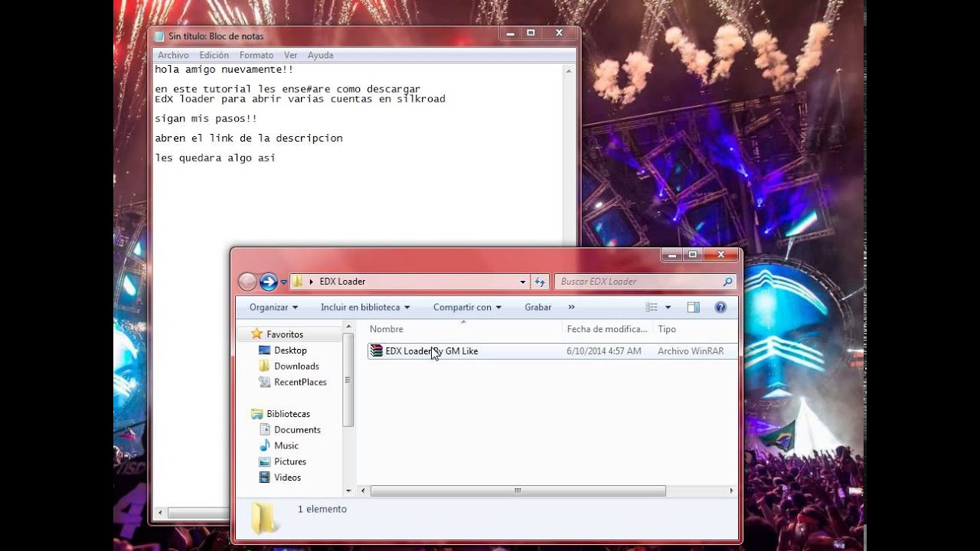Click the file list scroll left arrow
Image resolution: width=980 pixels, height=551 pixels.
point(362,491)
